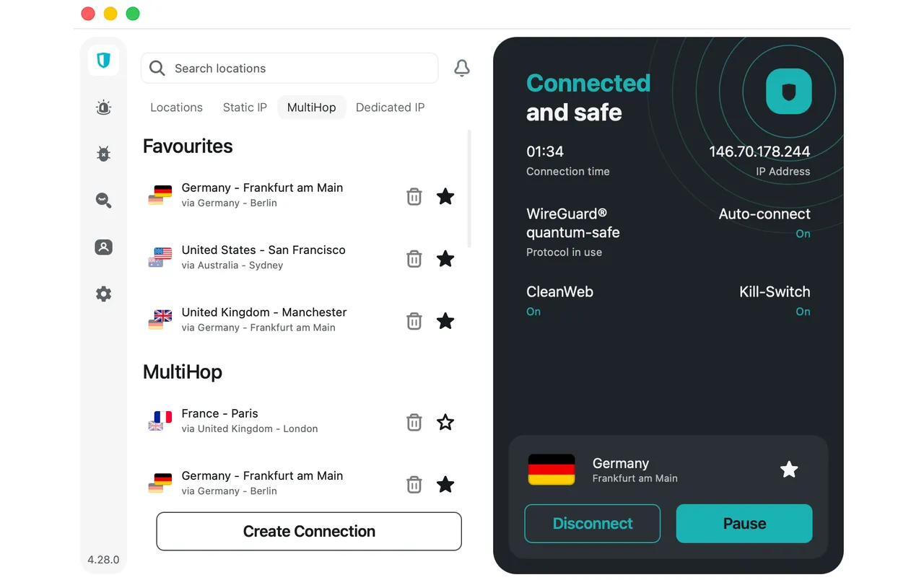Open the Alternative ID person sidebar icon
924x580 pixels.
(x=103, y=247)
